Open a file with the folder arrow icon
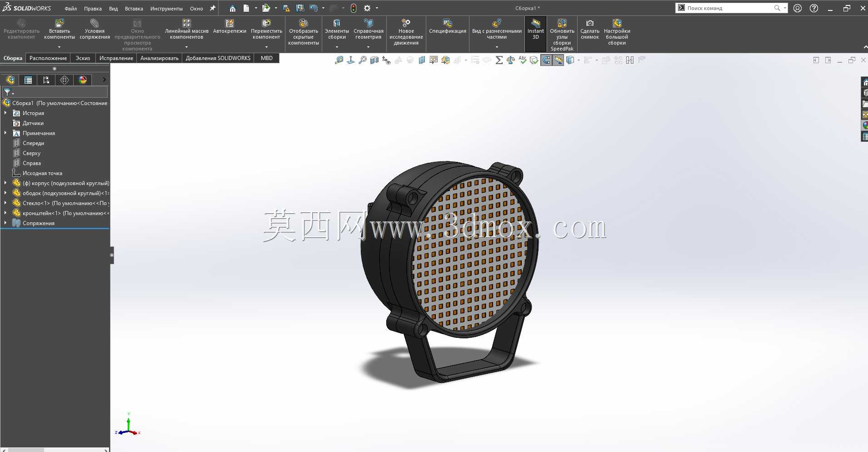 [x=266, y=8]
